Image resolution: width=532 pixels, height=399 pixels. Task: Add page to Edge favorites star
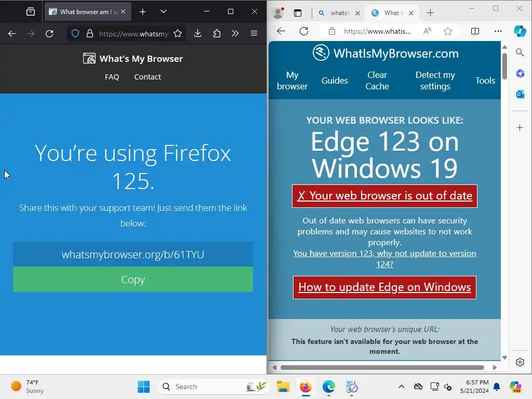[x=448, y=31]
